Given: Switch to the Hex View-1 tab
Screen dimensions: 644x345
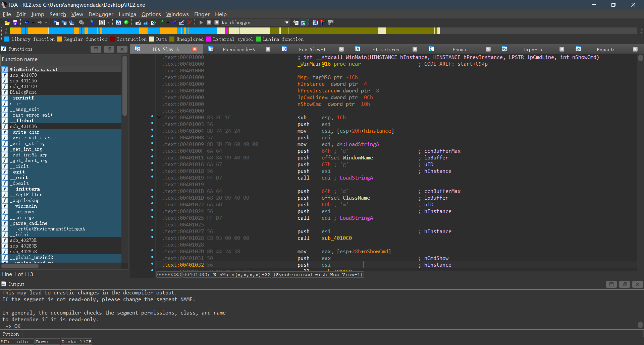Looking at the screenshot, I should 312,49.
